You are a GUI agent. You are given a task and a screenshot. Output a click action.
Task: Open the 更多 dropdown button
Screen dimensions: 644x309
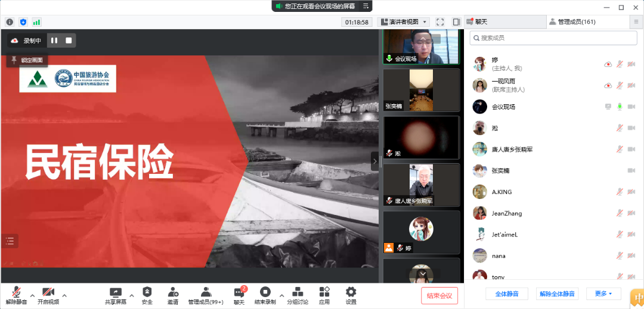coord(603,294)
